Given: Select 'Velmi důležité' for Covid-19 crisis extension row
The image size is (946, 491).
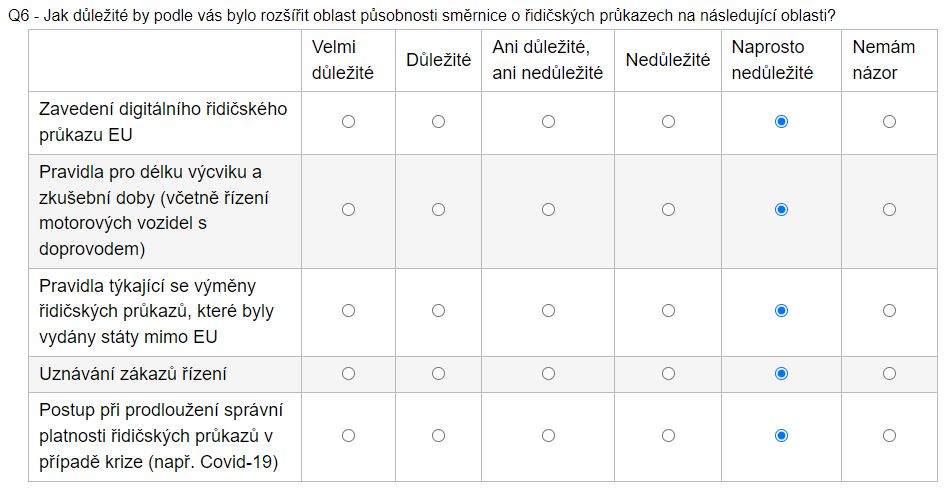Looking at the screenshot, I should (x=348, y=436).
